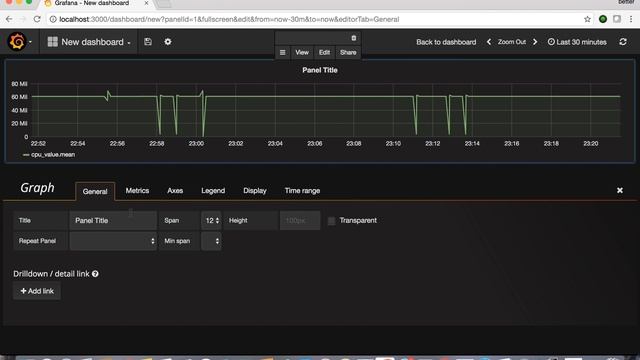The height and width of the screenshot is (360, 640).
Task: Click the Panel Title graph heading
Action: [x=320, y=70]
